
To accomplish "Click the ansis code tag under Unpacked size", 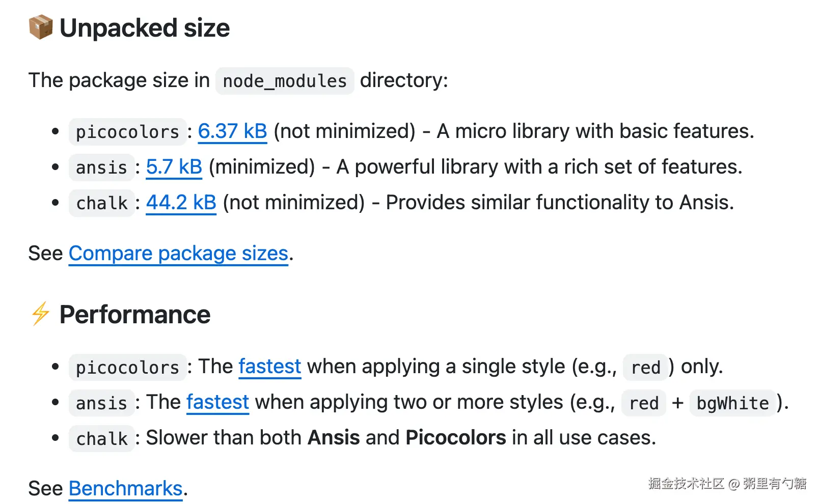I will 101,167.
